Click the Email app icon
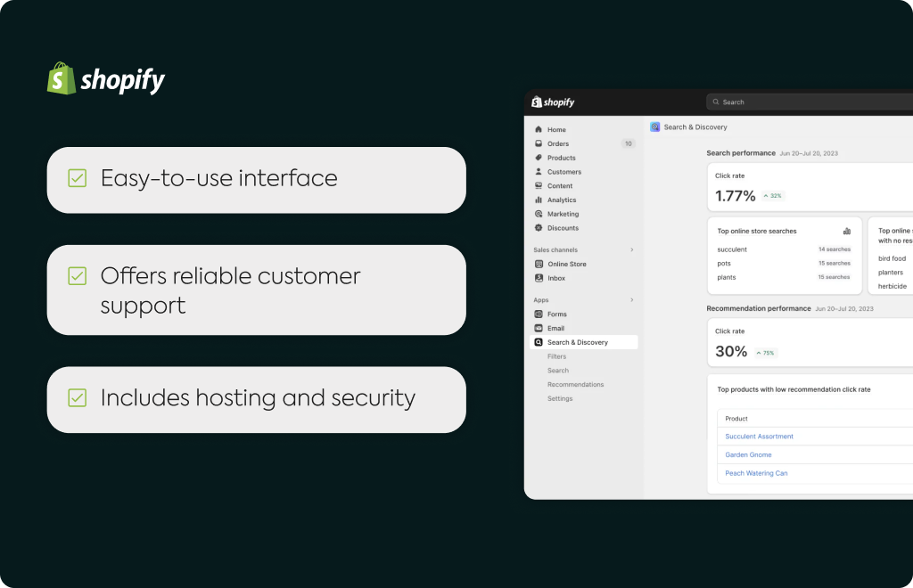This screenshot has height=588, width=913. point(539,328)
